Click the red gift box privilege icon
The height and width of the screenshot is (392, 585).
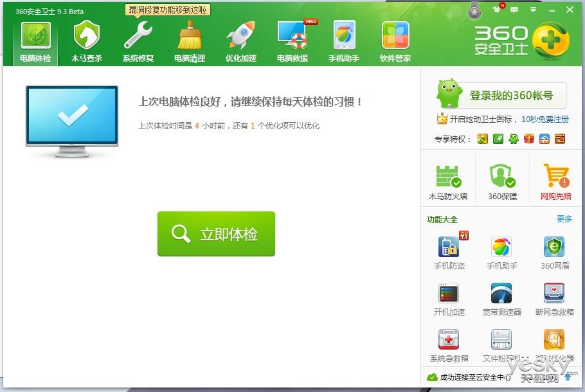[x=528, y=139]
